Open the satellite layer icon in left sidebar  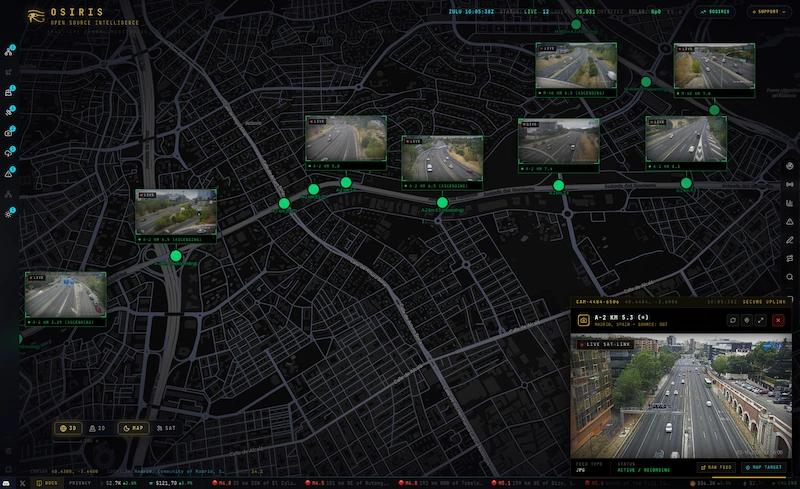[9, 112]
